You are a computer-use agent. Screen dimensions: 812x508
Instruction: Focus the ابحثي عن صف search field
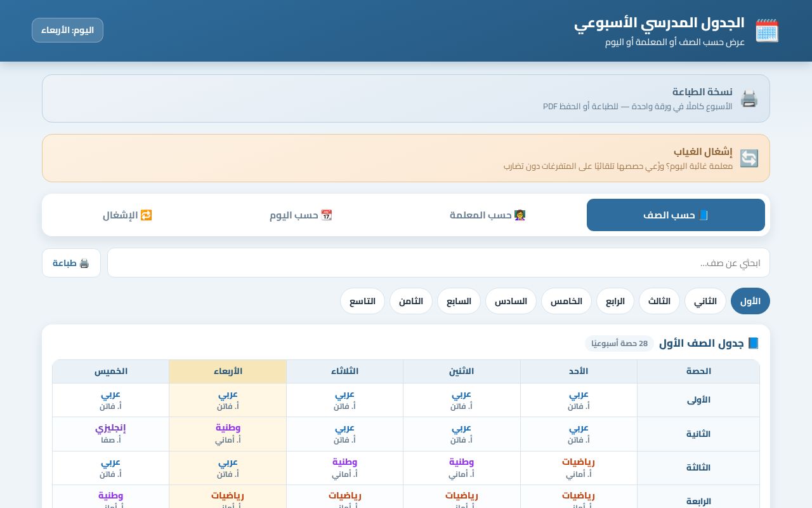coord(438,263)
